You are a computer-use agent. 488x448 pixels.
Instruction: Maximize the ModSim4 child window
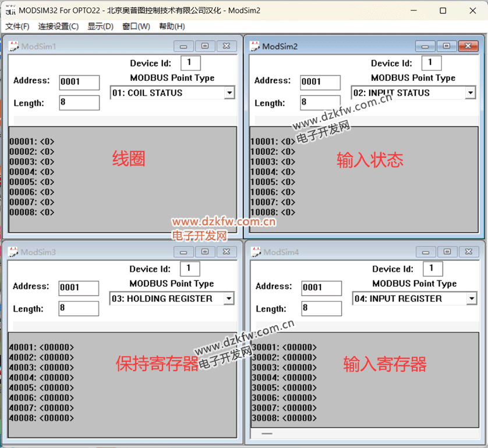tap(447, 252)
